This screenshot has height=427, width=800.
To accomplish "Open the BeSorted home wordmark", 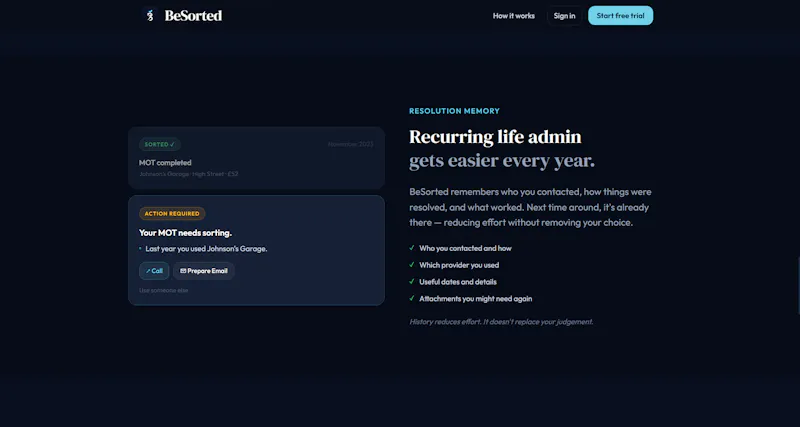I will coord(193,16).
